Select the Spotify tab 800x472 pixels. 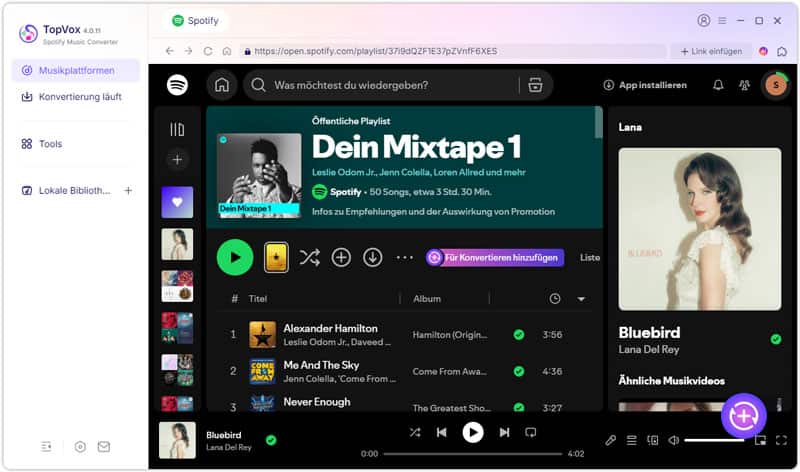tap(195, 20)
